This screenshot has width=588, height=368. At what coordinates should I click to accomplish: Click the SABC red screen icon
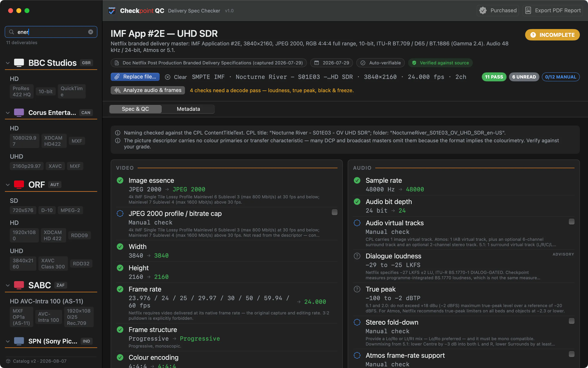pyautogui.click(x=19, y=285)
